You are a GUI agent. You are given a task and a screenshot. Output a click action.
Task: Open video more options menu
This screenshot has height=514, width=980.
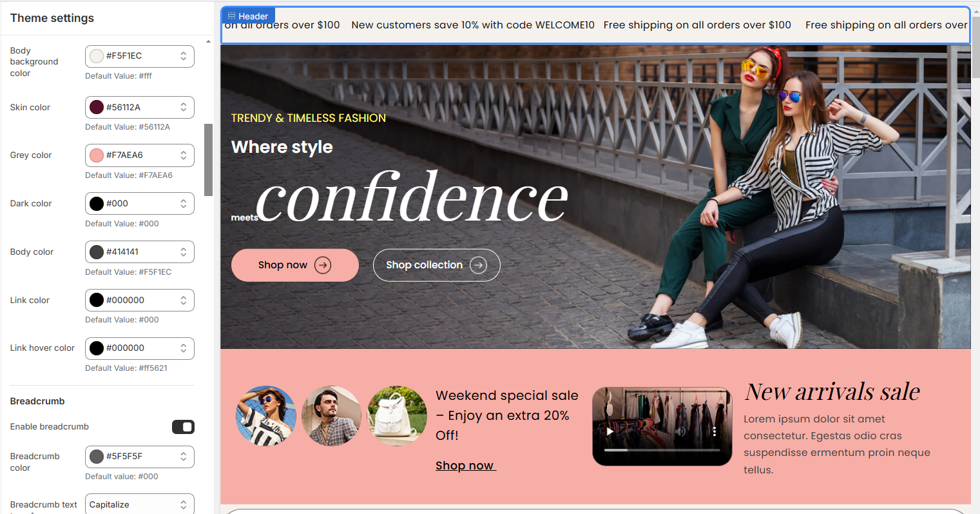(x=715, y=431)
